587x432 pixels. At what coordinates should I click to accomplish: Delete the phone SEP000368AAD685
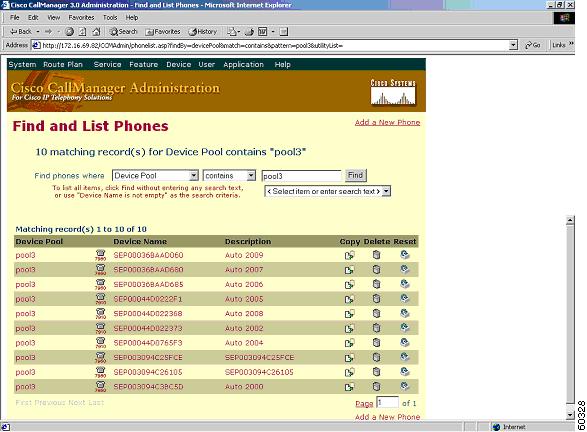coord(377,284)
